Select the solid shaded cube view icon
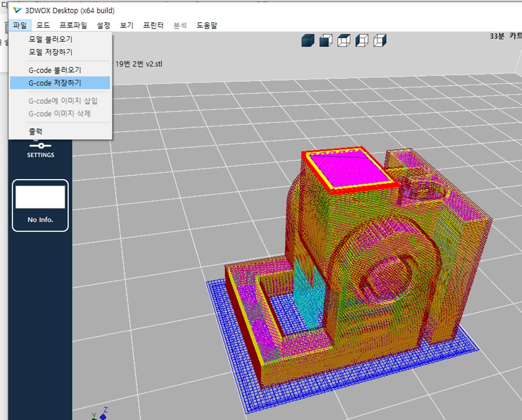 click(x=308, y=41)
